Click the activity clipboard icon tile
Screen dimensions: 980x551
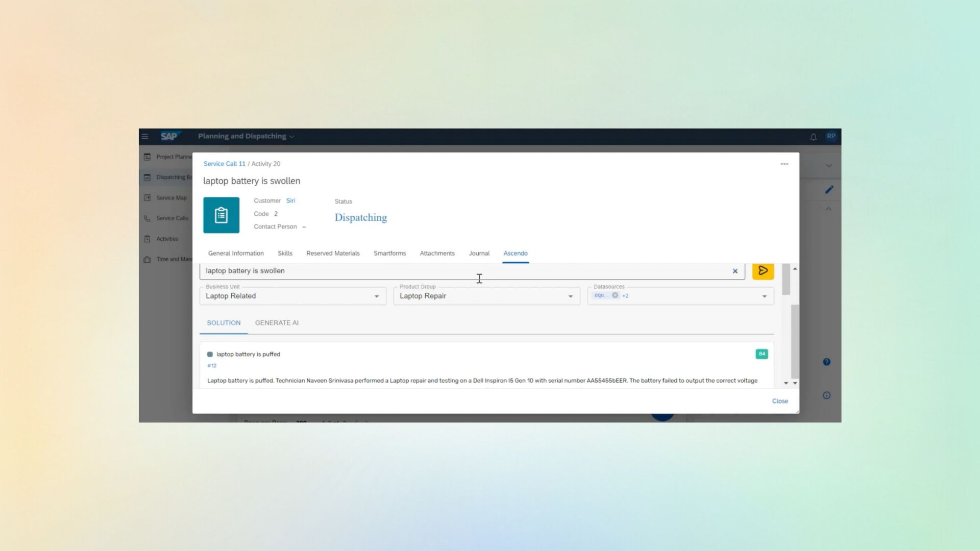tap(221, 215)
